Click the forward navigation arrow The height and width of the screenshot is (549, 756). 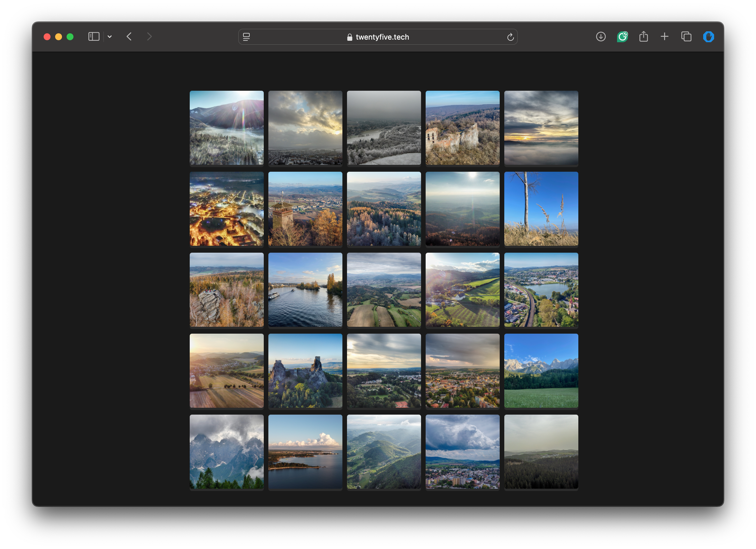tap(149, 37)
